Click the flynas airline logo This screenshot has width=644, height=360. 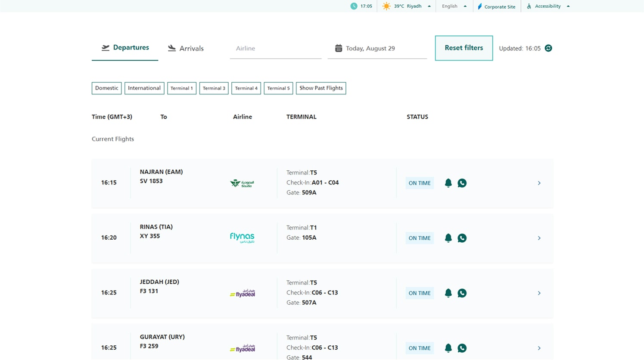[242, 238]
